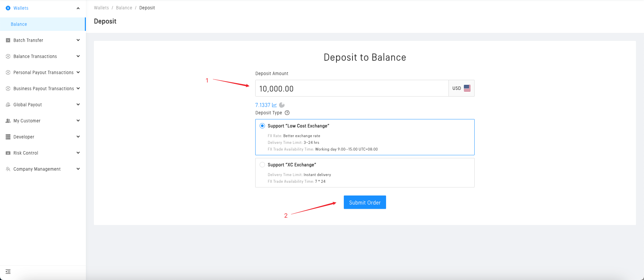Expand the Company Management chevron
Image resolution: width=644 pixels, height=280 pixels.
click(x=78, y=169)
